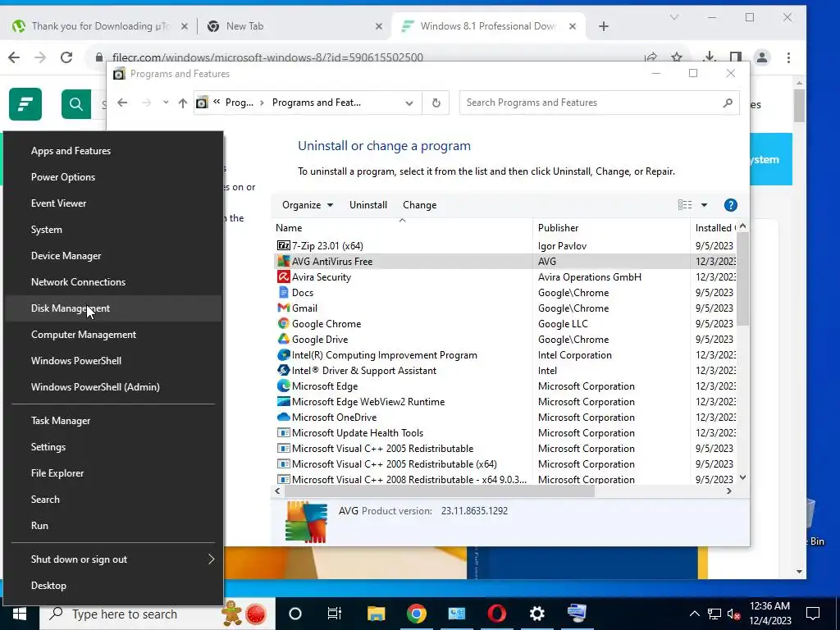This screenshot has height=630, width=840.
Task: Open Cortana circle icon on taskbar
Action: (x=295, y=614)
